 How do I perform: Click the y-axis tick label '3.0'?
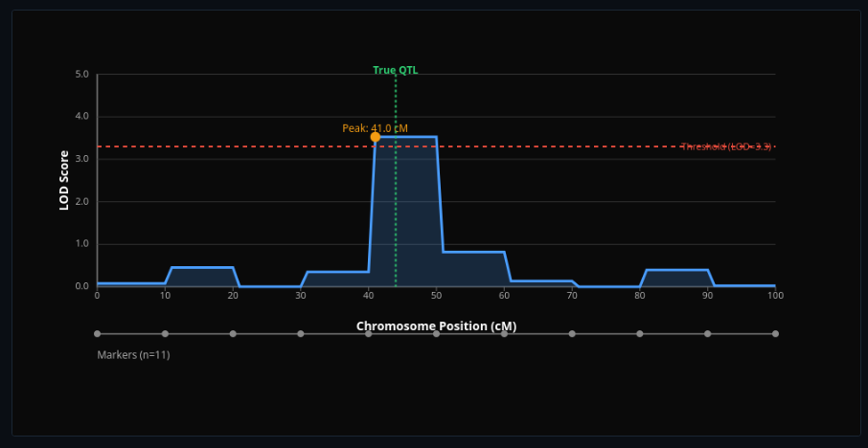(82, 159)
